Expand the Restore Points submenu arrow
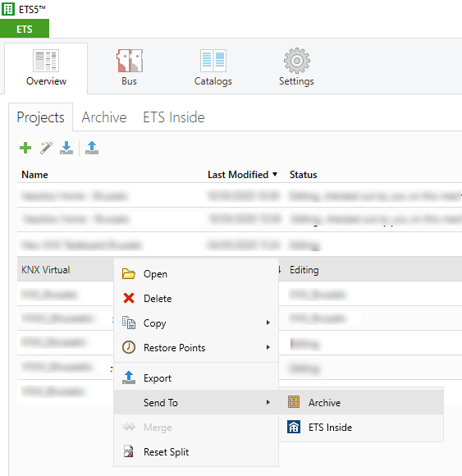This screenshot has height=476, width=462. click(268, 347)
